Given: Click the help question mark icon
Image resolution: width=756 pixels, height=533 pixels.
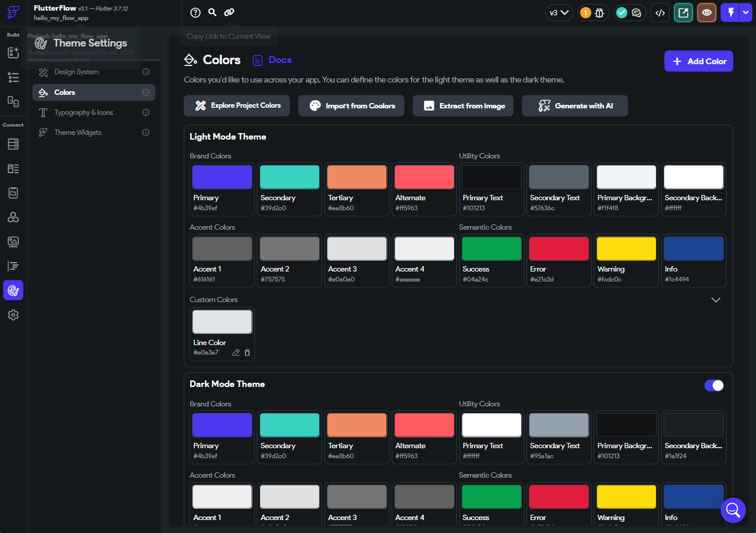Looking at the screenshot, I should [x=195, y=12].
